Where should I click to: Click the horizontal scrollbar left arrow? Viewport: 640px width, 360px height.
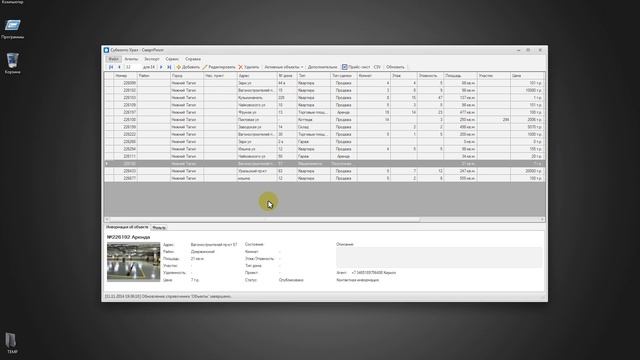click(x=107, y=220)
